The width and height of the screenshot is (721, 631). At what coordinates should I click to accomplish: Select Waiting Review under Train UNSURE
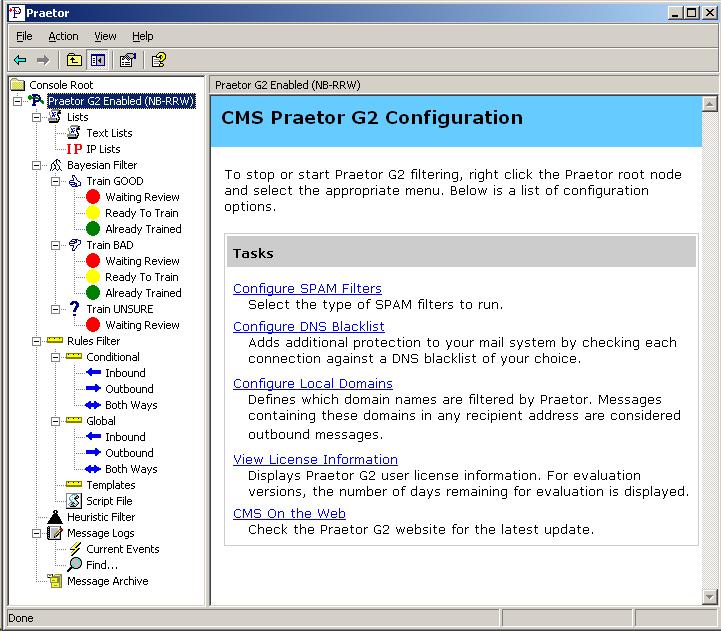tap(142, 325)
